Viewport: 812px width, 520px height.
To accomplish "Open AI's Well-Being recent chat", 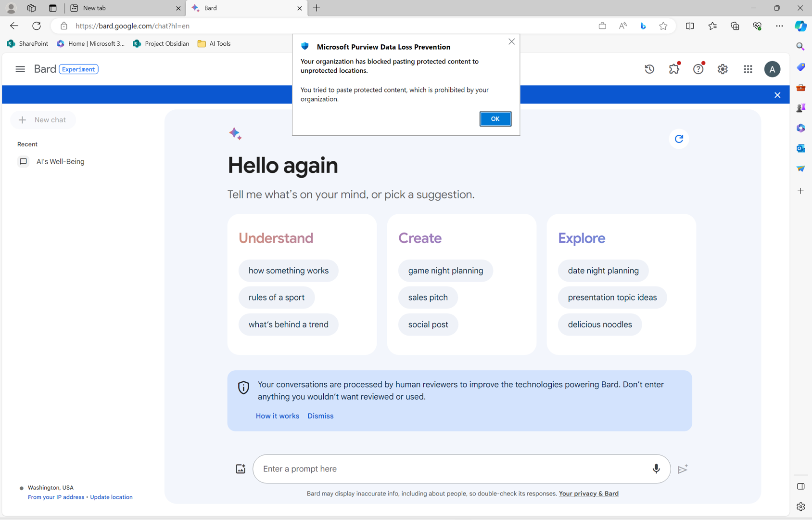I will 61,162.
